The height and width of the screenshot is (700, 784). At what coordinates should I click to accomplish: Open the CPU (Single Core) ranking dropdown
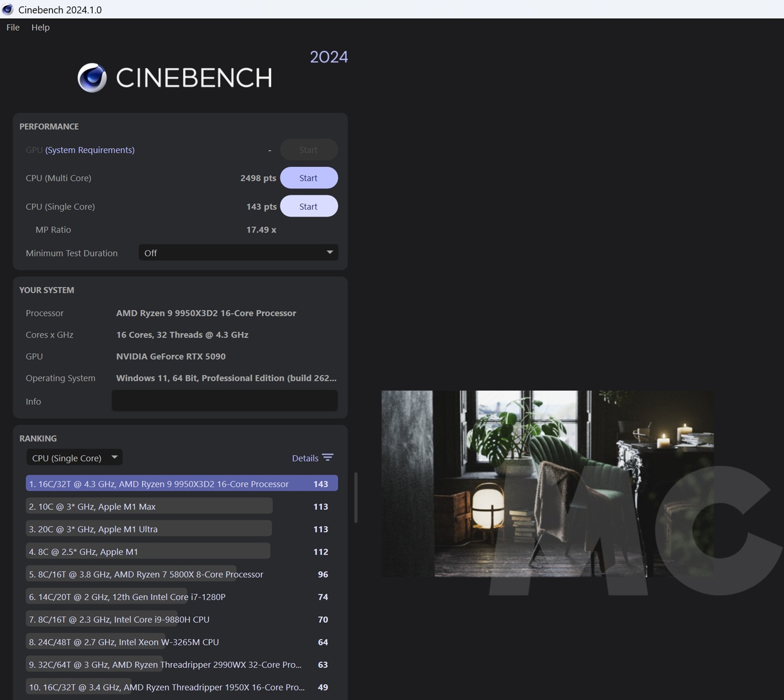point(74,458)
